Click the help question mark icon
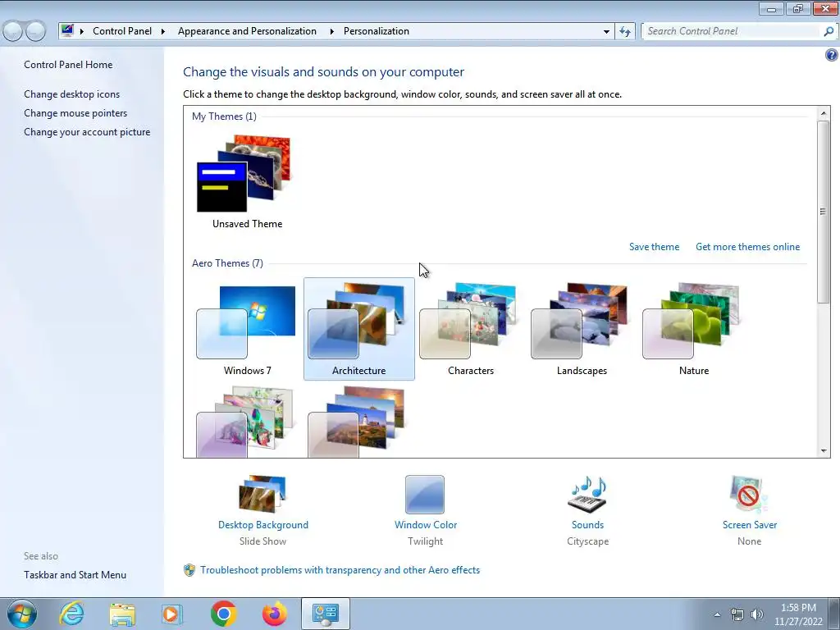The image size is (840, 630). click(x=831, y=55)
